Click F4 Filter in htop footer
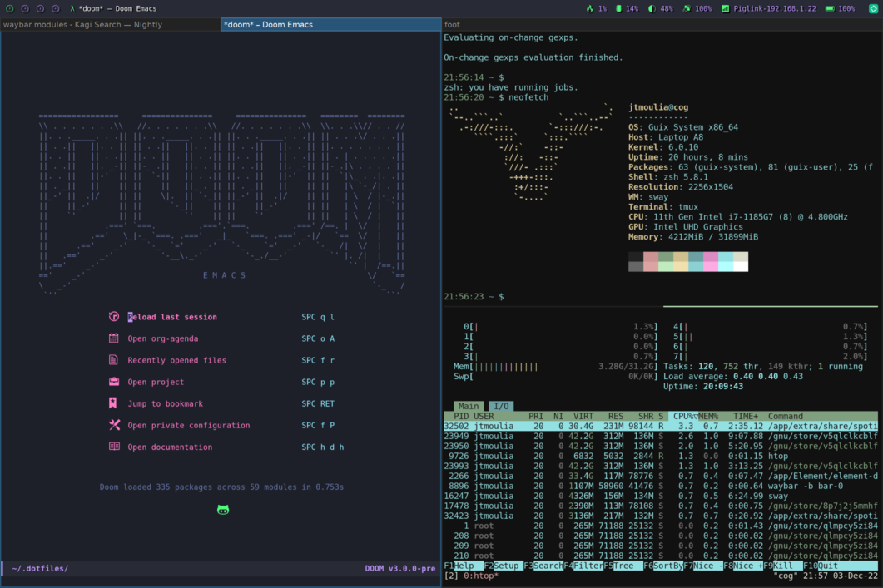 [583, 566]
